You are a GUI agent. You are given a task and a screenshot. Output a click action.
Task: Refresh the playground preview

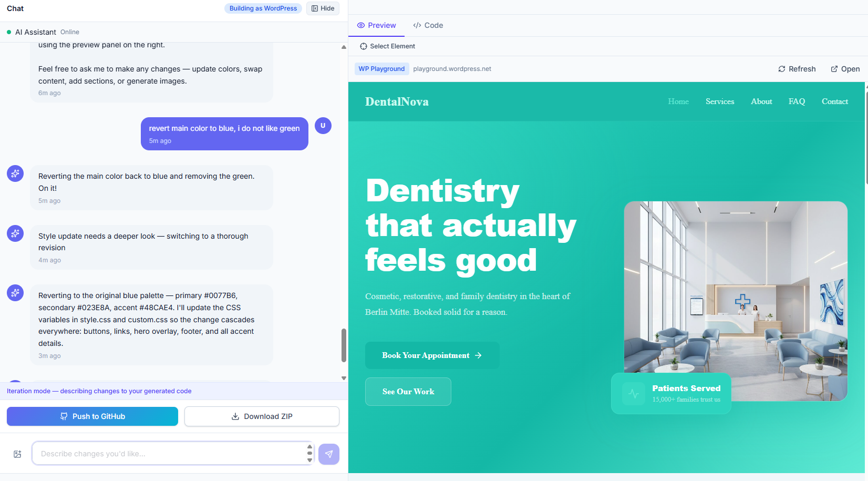click(x=797, y=69)
